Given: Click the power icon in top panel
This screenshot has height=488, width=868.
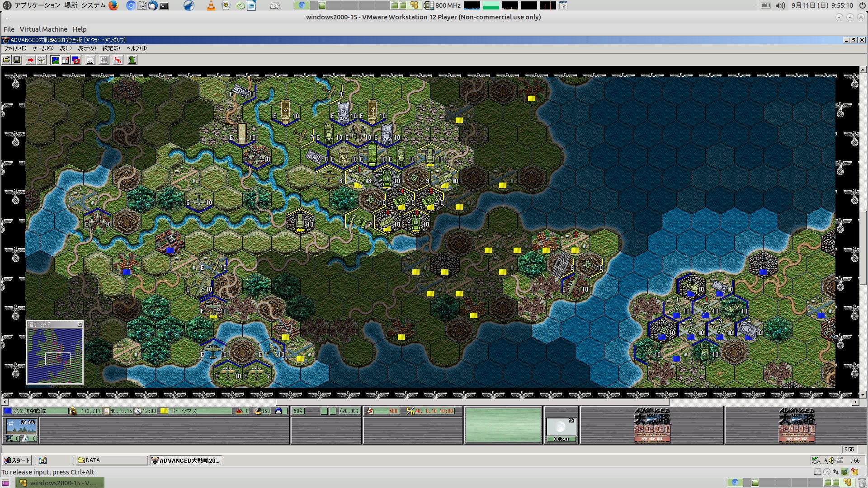Looking at the screenshot, I should [x=862, y=5].
